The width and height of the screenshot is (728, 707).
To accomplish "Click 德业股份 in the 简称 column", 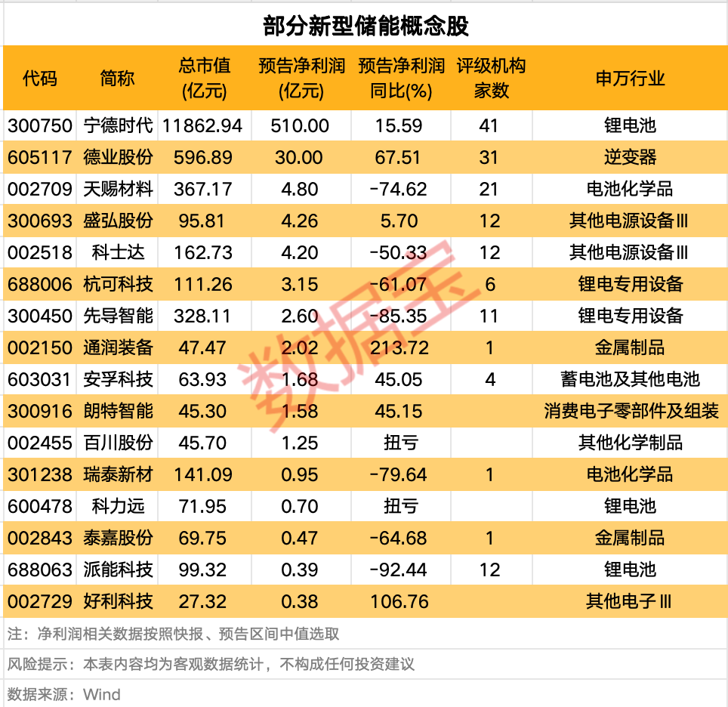I will (x=118, y=157).
